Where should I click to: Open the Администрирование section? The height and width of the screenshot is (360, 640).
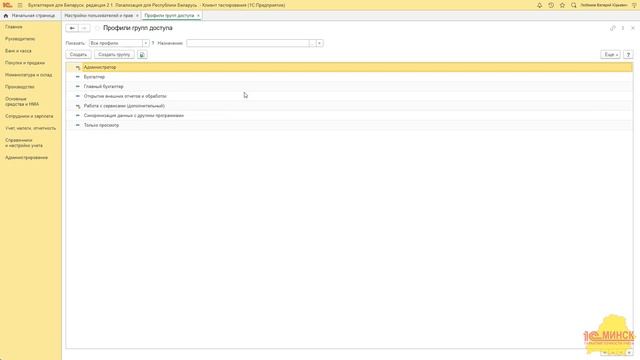tap(27, 158)
